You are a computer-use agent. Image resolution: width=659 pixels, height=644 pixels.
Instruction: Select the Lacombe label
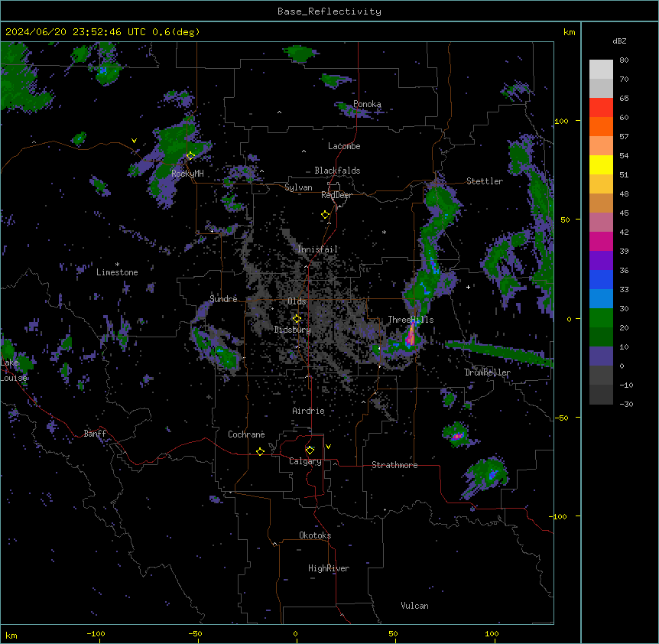pos(344,146)
